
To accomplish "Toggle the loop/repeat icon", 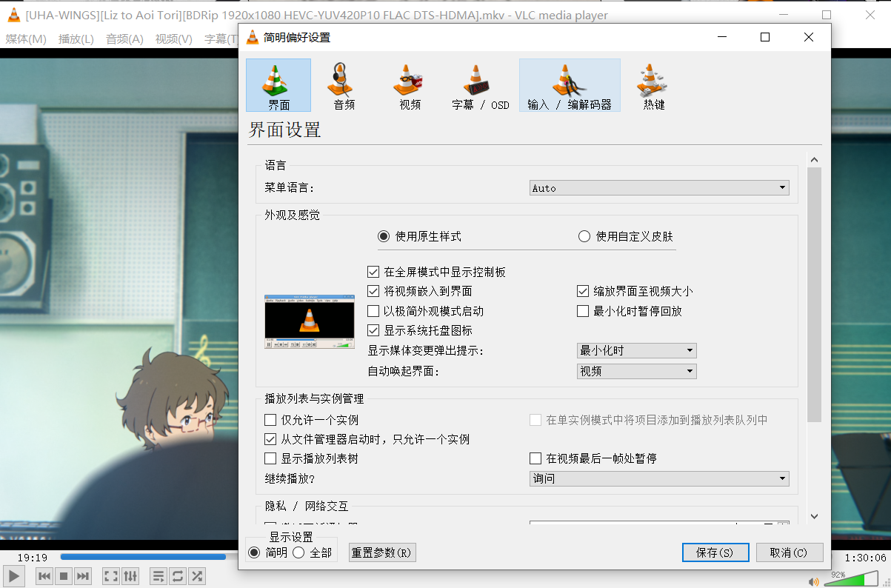I will point(178,575).
